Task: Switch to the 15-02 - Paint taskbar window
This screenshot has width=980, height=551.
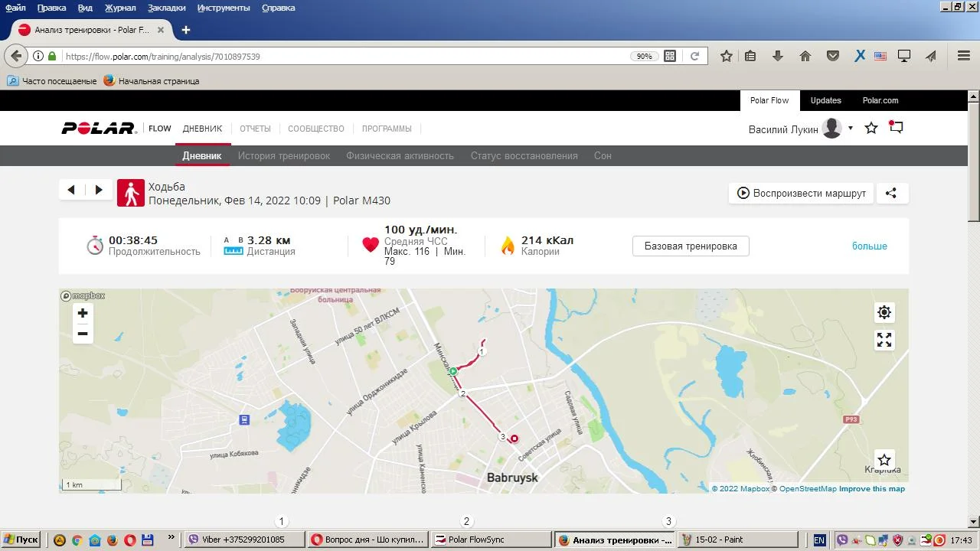Action: (738, 540)
